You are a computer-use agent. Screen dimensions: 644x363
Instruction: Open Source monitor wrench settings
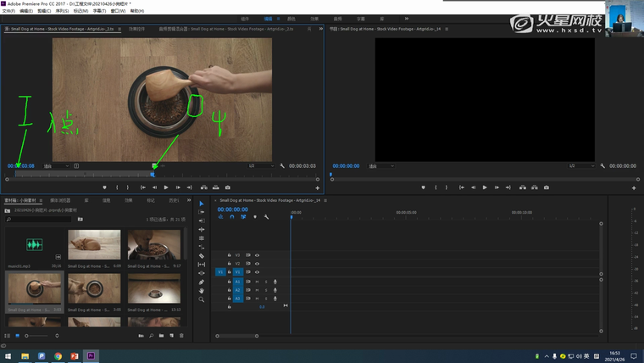click(x=282, y=166)
